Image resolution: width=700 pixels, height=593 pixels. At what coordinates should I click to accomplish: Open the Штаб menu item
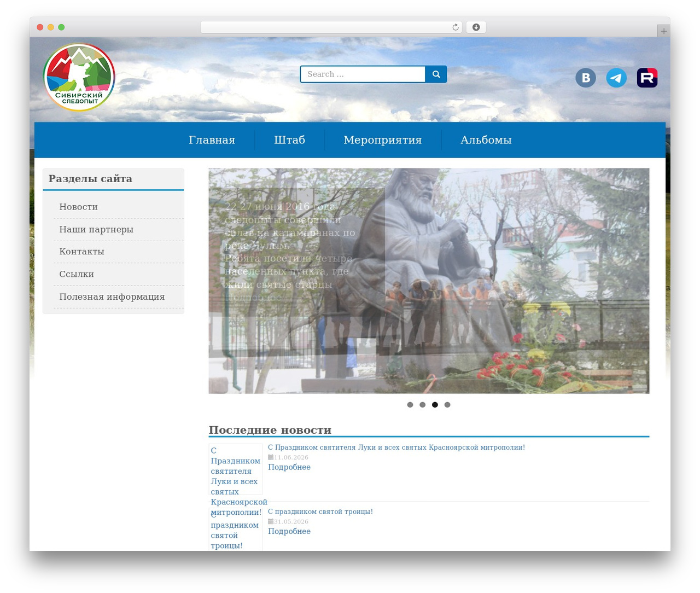pyautogui.click(x=289, y=140)
